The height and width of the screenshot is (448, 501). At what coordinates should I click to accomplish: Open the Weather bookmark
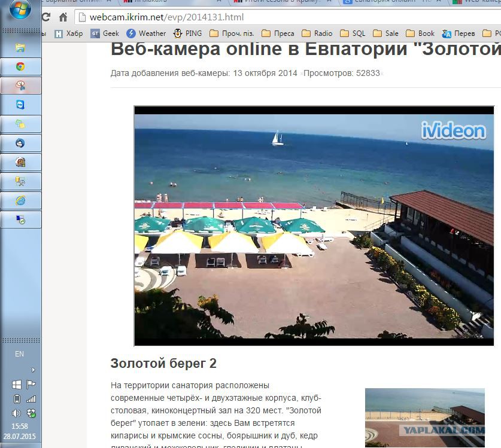coord(146,33)
